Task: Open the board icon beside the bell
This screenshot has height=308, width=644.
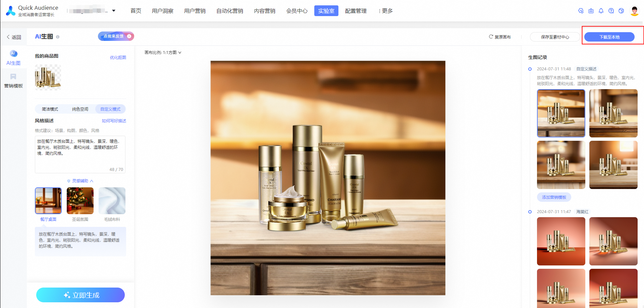Action: coord(591,11)
